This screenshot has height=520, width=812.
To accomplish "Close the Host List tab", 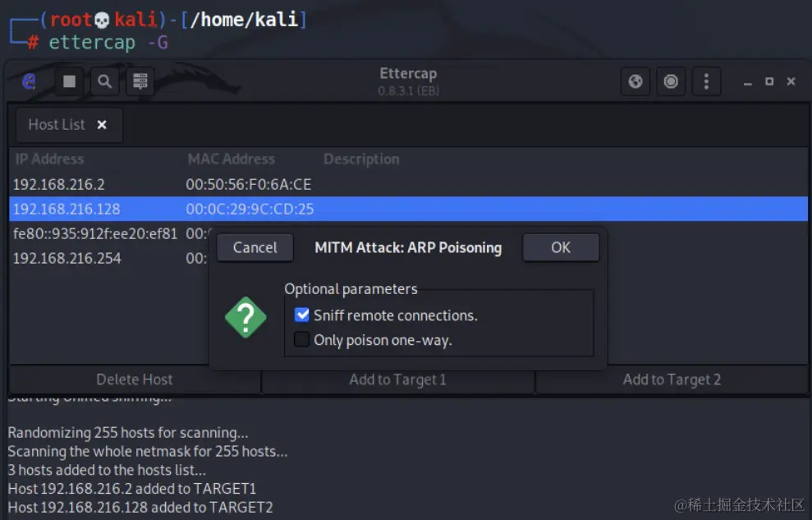I will point(102,125).
